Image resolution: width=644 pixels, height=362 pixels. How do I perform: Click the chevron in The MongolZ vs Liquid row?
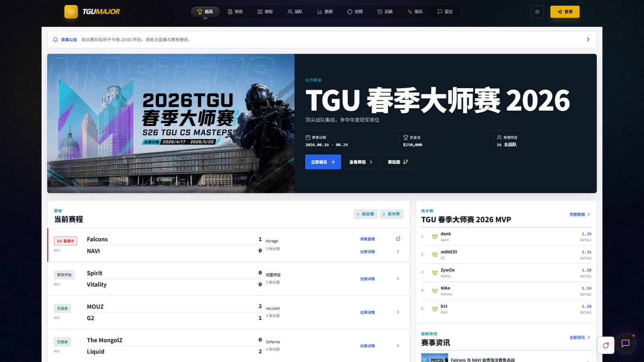point(398,346)
